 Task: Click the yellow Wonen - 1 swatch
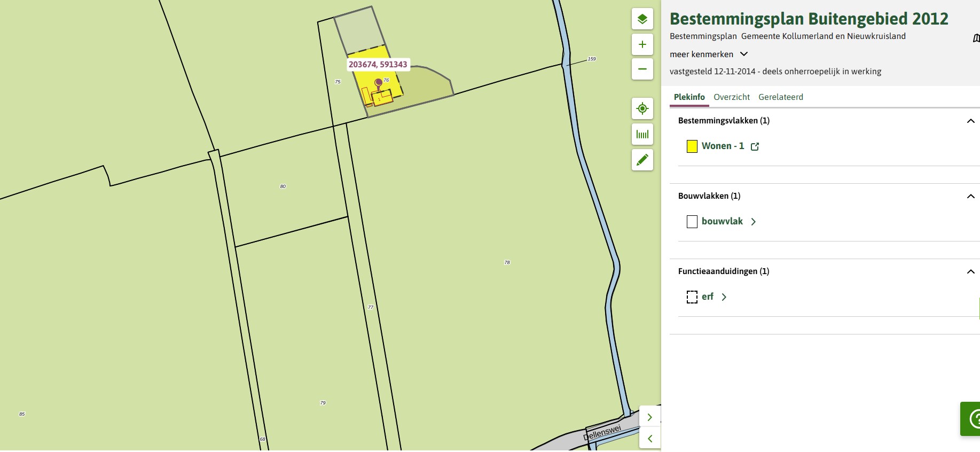click(692, 146)
